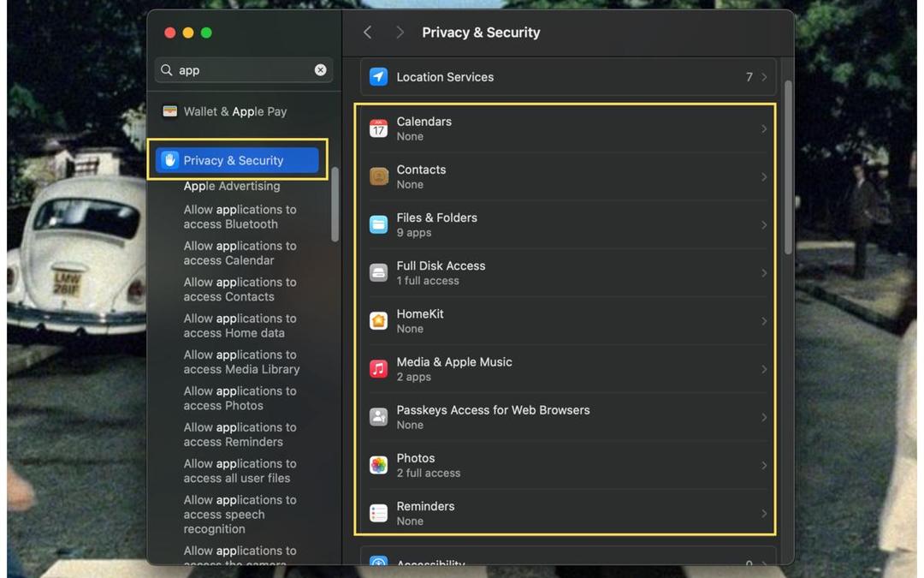The image size is (924, 578).
Task: Open Allow applications to access Calendar
Action: click(240, 253)
